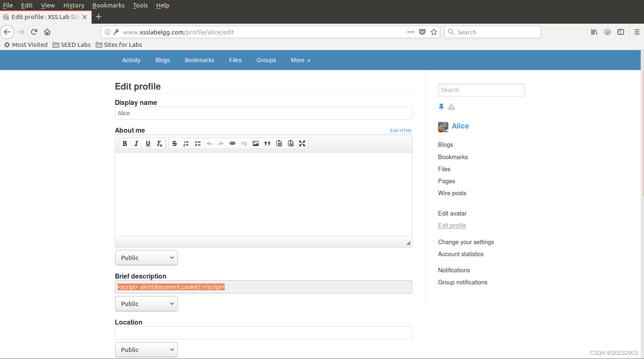
Task: Click the blue pin icon in sidebar
Action: click(x=441, y=107)
